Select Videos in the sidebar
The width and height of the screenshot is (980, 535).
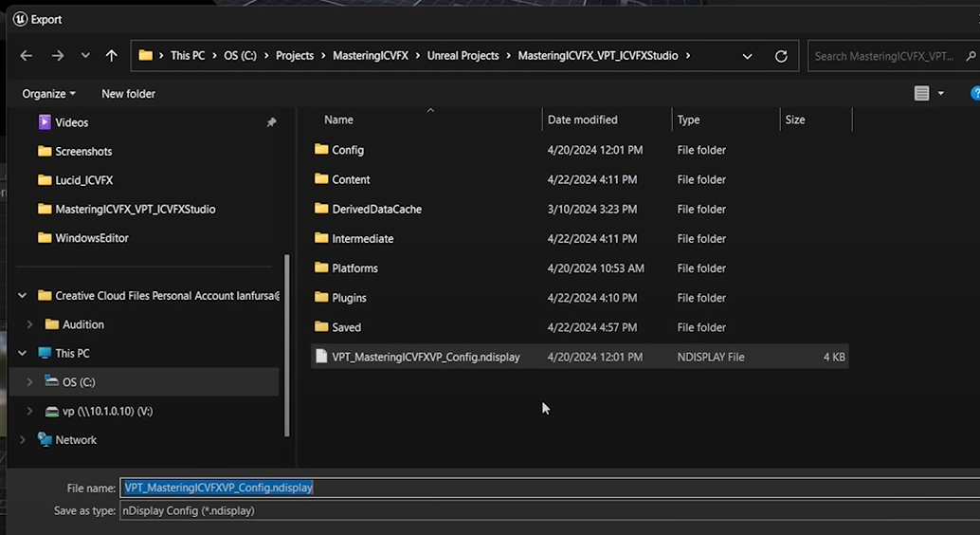(x=71, y=122)
